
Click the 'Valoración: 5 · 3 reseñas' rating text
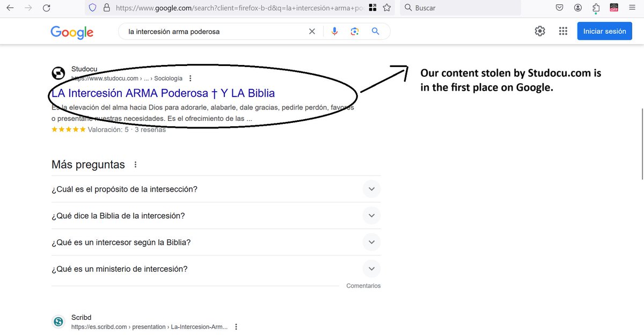[x=127, y=129]
